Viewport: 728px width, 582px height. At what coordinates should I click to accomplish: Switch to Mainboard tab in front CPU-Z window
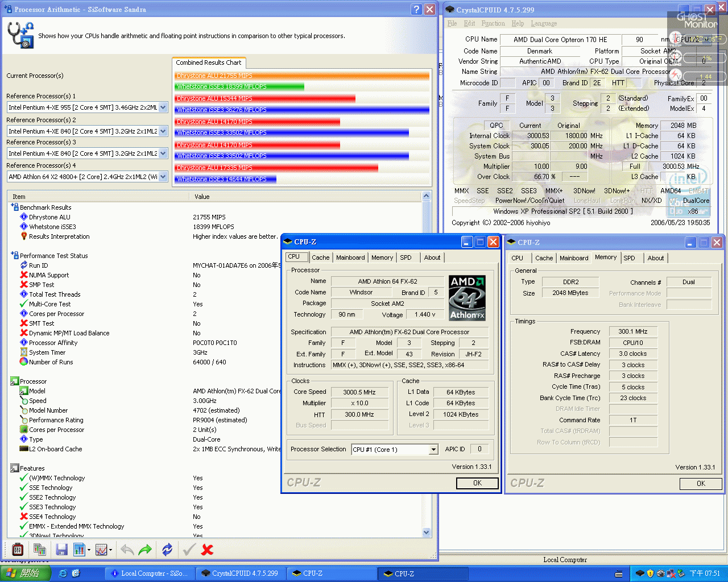[x=350, y=257]
